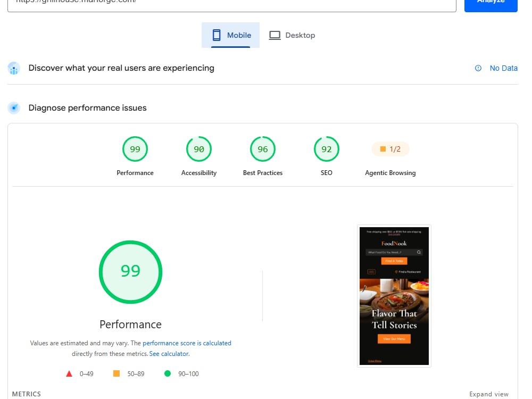Open the No Data link

pyautogui.click(x=503, y=68)
